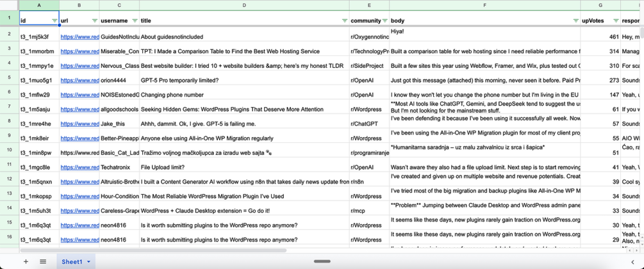This screenshot has height=269, width=644.
Task: Select the 'body' header cell
Action: coord(485,18)
